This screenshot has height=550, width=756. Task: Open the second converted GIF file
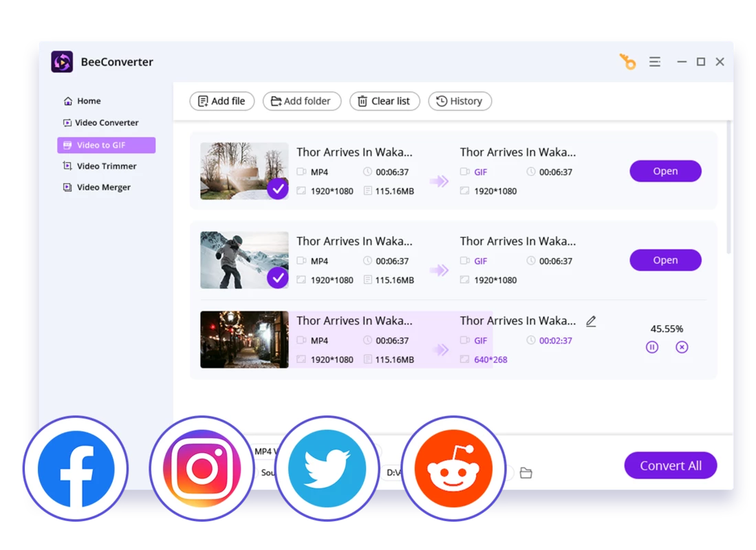[x=665, y=261]
